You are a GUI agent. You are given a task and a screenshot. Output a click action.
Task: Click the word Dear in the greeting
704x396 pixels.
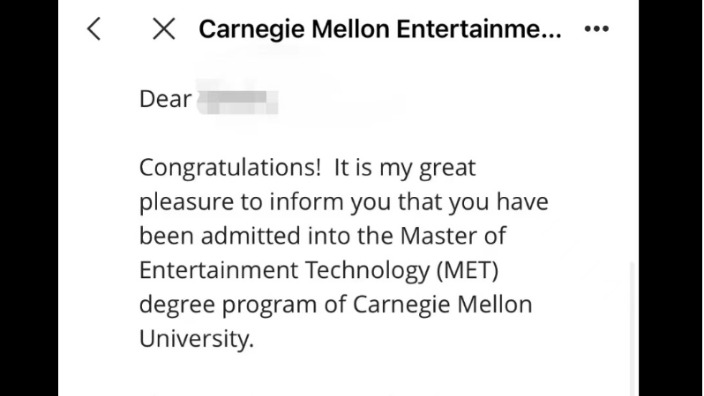(x=166, y=99)
